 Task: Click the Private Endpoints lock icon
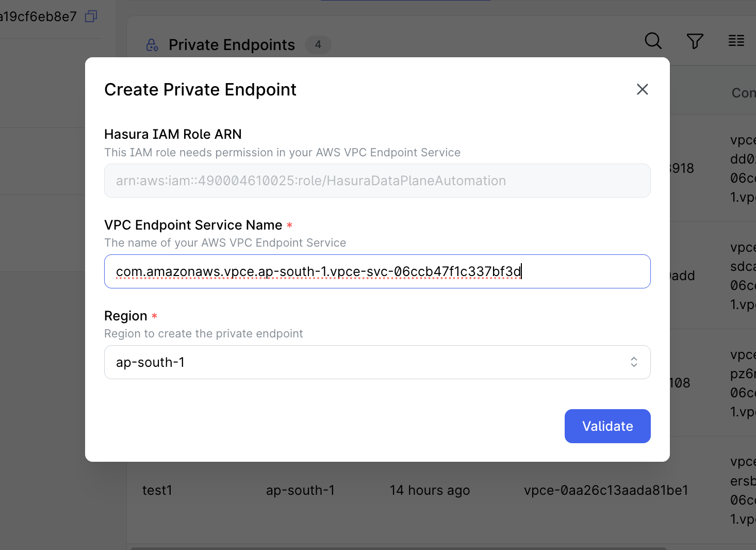tap(152, 45)
